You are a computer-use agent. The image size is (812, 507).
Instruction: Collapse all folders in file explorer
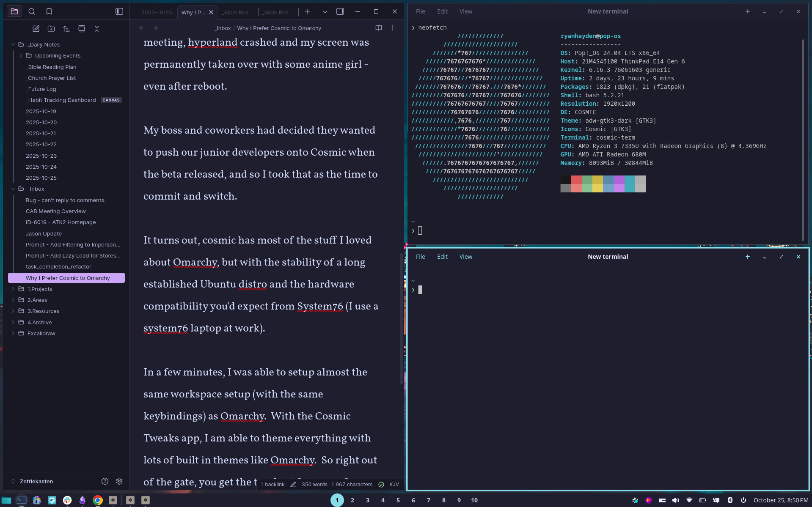click(97, 29)
